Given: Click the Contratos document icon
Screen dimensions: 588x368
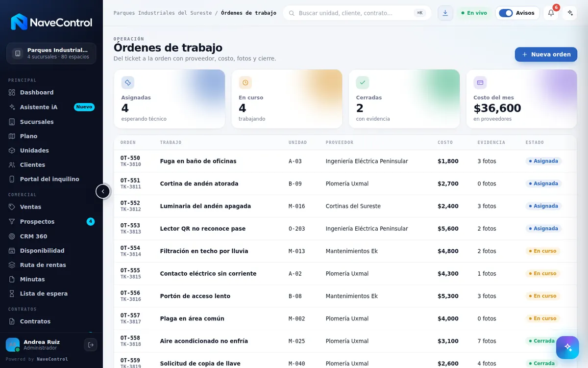Looking at the screenshot, I should click(x=12, y=321).
